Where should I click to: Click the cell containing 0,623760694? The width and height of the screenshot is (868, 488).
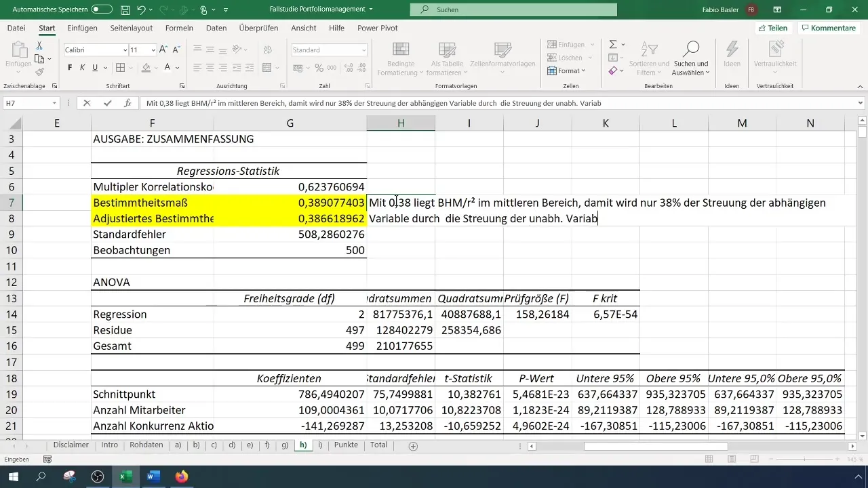290,186
